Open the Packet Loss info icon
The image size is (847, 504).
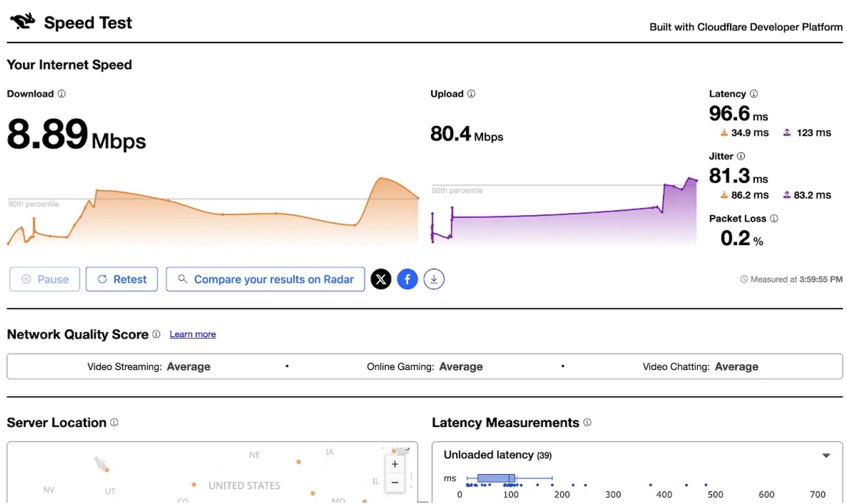click(774, 219)
